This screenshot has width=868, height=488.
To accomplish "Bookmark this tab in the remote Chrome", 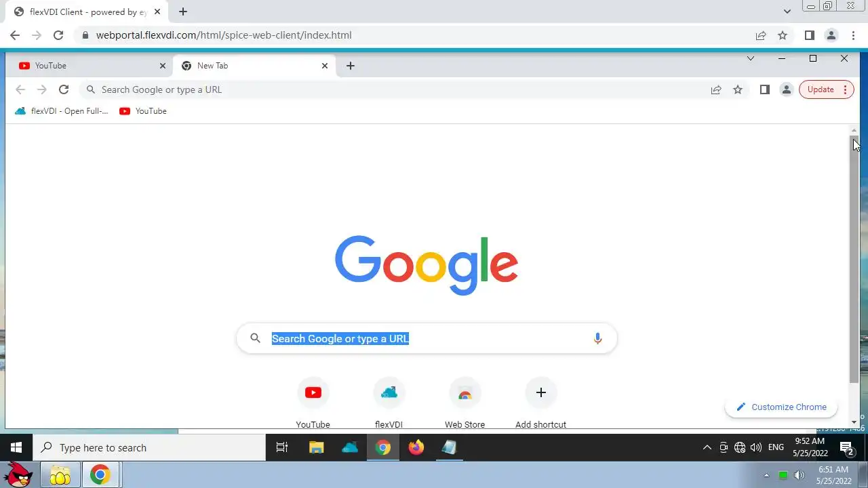I will tap(738, 89).
